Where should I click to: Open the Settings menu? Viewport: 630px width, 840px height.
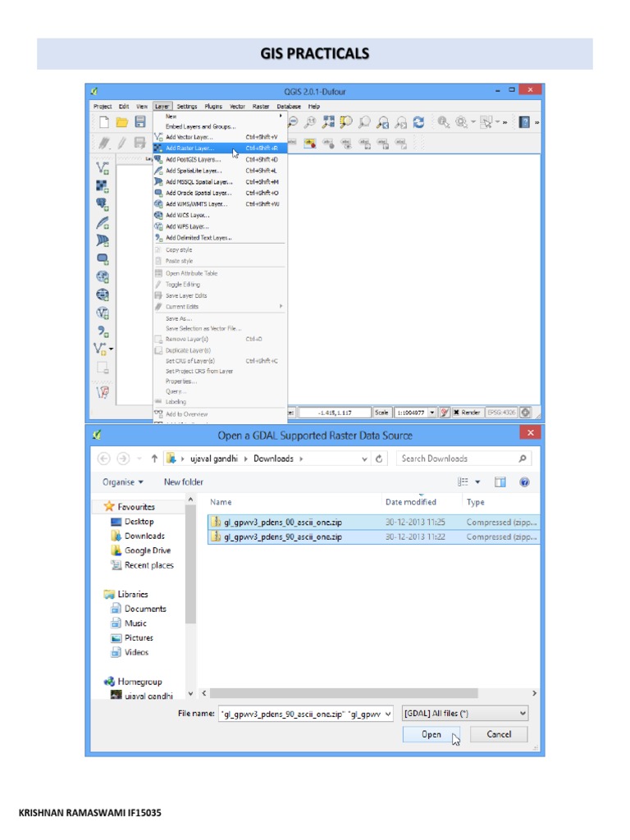[x=187, y=106]
